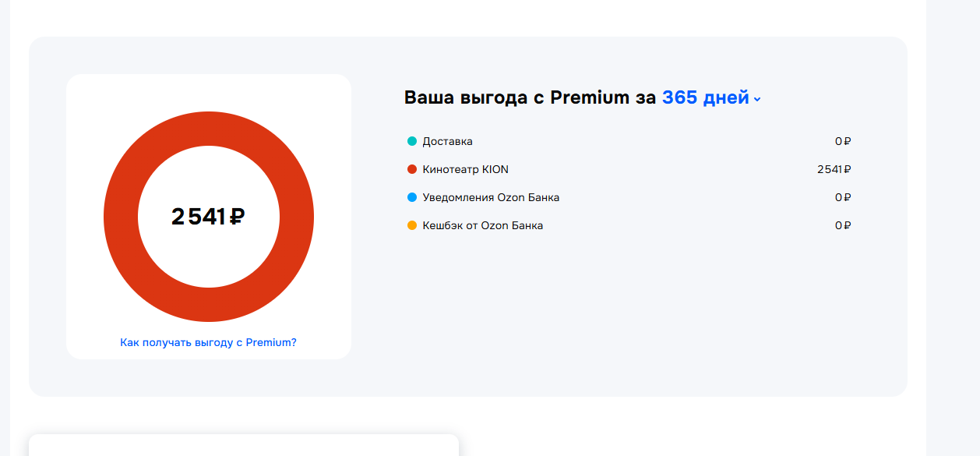Click the 0 ₽ amount for Уведомления Ozon Банка
Viewport: 980px width, 456px height.
click(x=843, y=197)
